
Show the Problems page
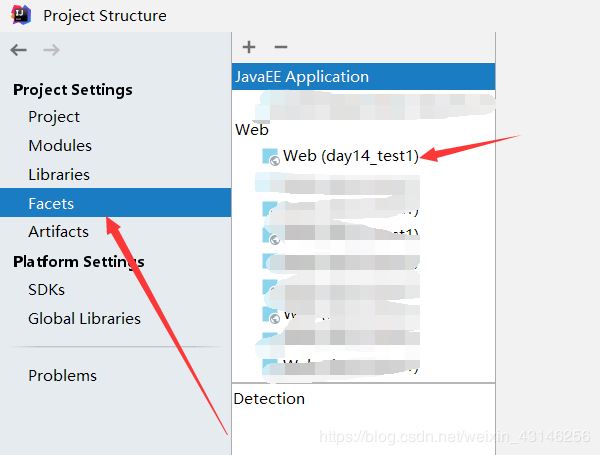(62, 375)
